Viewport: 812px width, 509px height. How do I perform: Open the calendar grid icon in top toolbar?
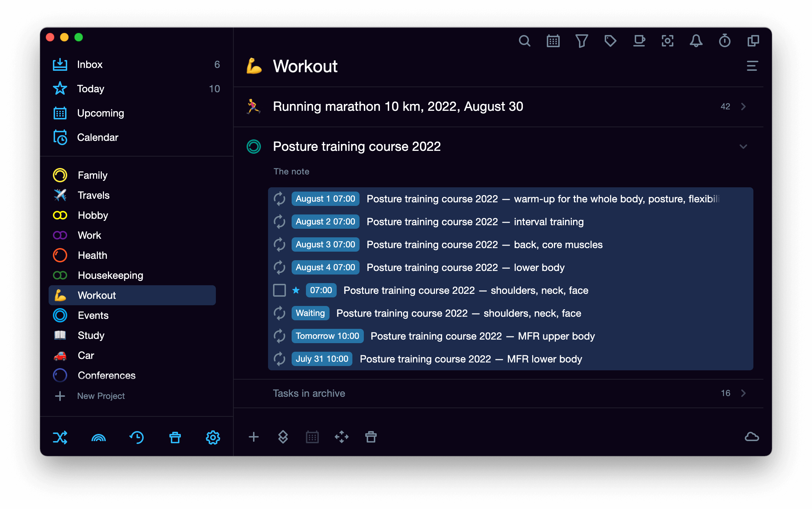(x=553, y=41)
